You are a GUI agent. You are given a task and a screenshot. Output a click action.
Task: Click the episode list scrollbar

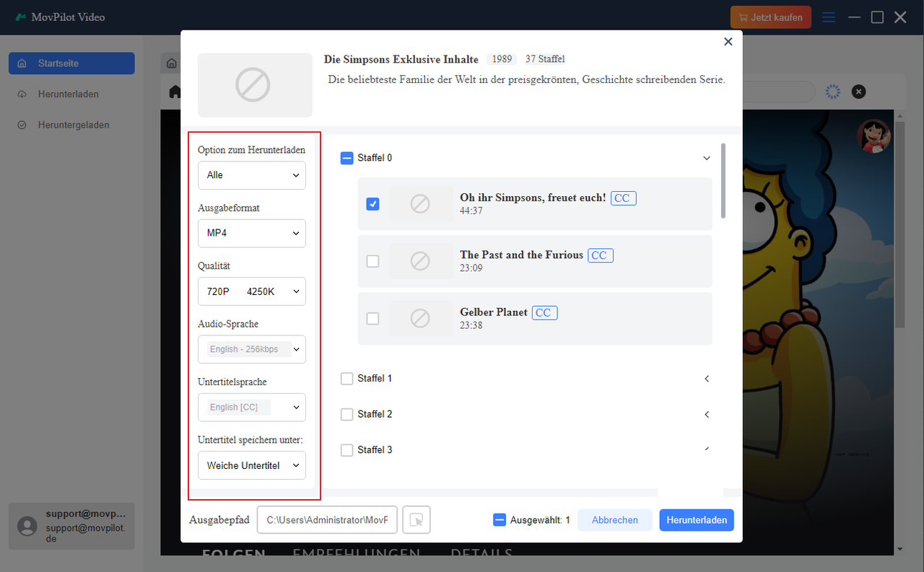(x=723, y=180)
